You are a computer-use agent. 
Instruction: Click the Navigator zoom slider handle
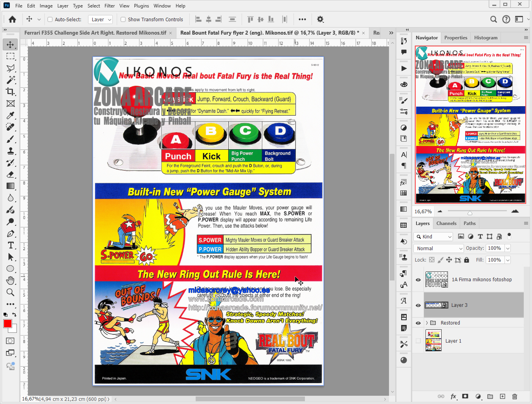click(x=470, y=213)
